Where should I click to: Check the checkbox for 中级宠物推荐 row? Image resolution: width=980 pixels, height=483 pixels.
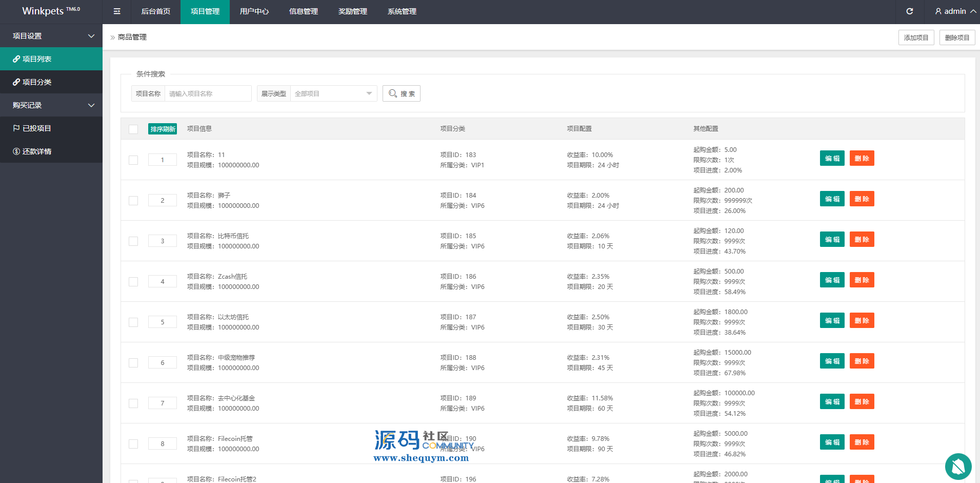133,363
